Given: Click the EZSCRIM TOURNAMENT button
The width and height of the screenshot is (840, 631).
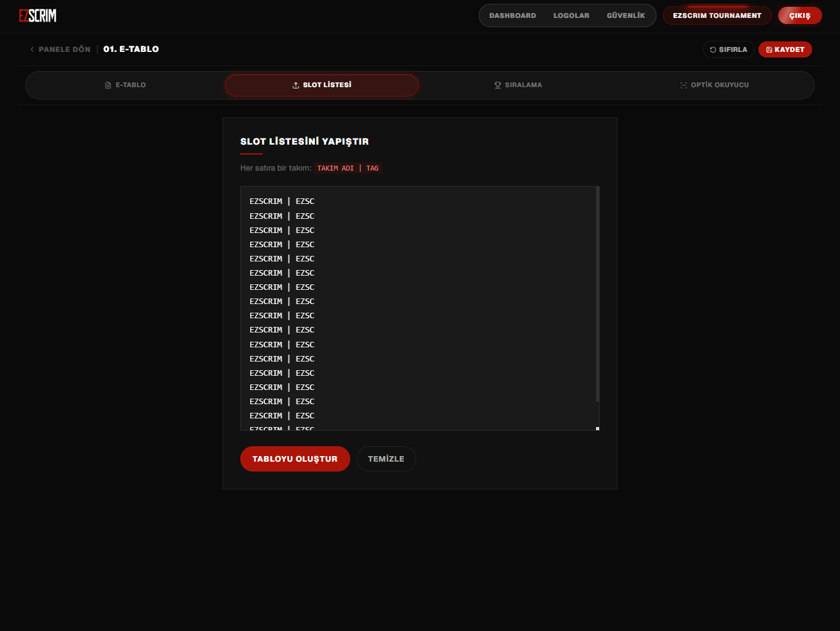Looking at the screenshot, I should click(717, 15).
